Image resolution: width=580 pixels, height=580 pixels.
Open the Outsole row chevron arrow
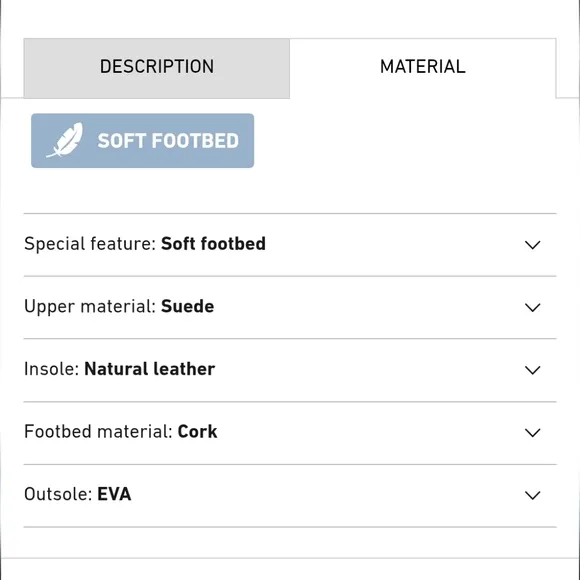click(532, 495)
